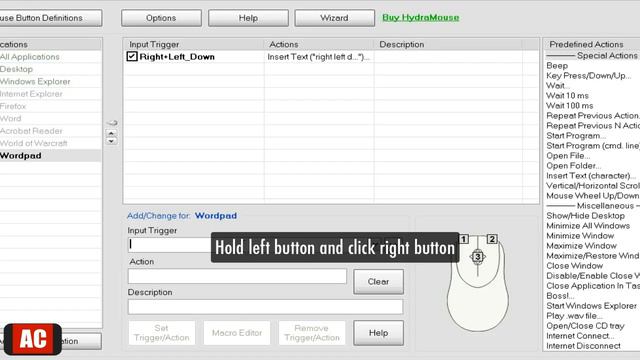This screenshot has height=360, width=640.
Task: Click the wheel button 3 on diagram
Action: click(x=478, y=257)
